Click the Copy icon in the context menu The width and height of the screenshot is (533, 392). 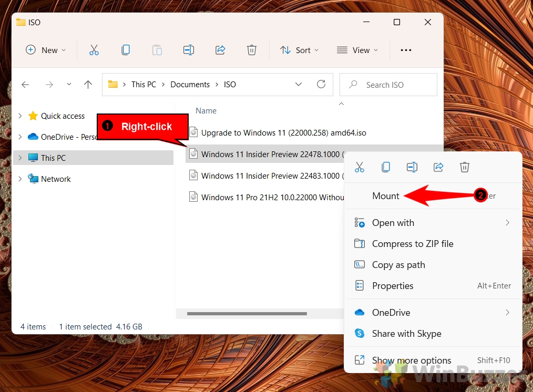386,167
